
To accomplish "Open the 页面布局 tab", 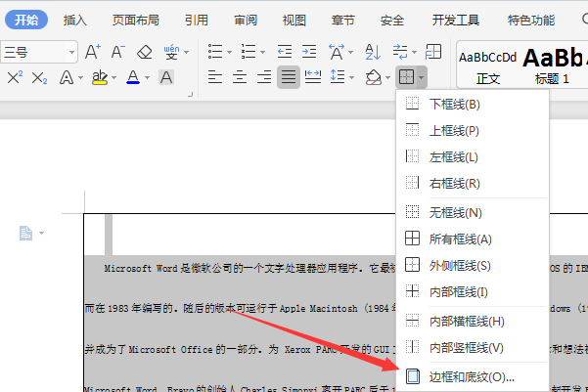I will click(x=136, y=20).
